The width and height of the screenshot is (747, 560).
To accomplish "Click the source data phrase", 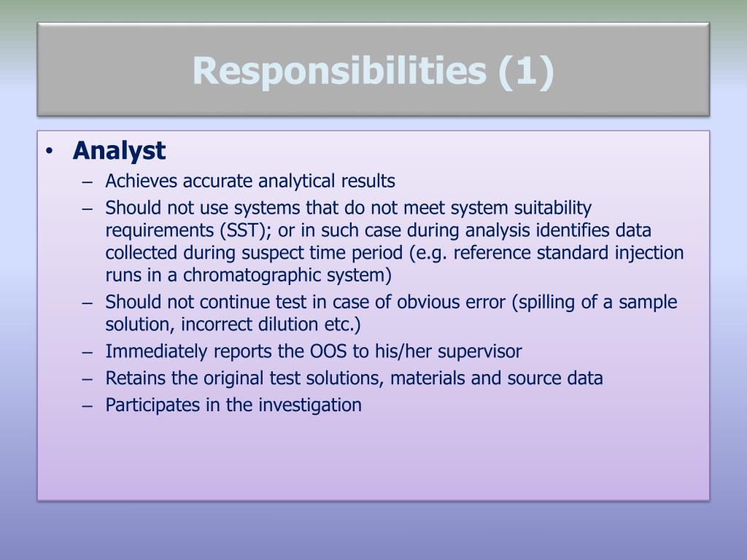I will pyautogui.click(x=555, y=378).
